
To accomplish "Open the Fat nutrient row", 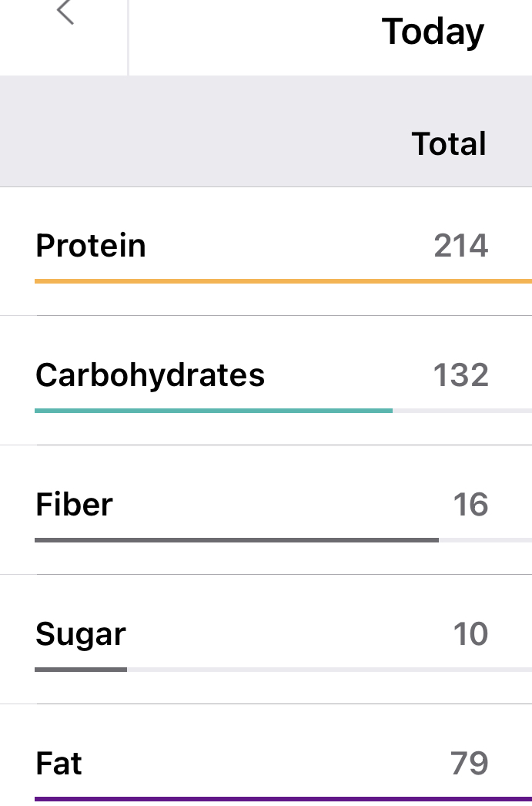I will tap(59, 764).
